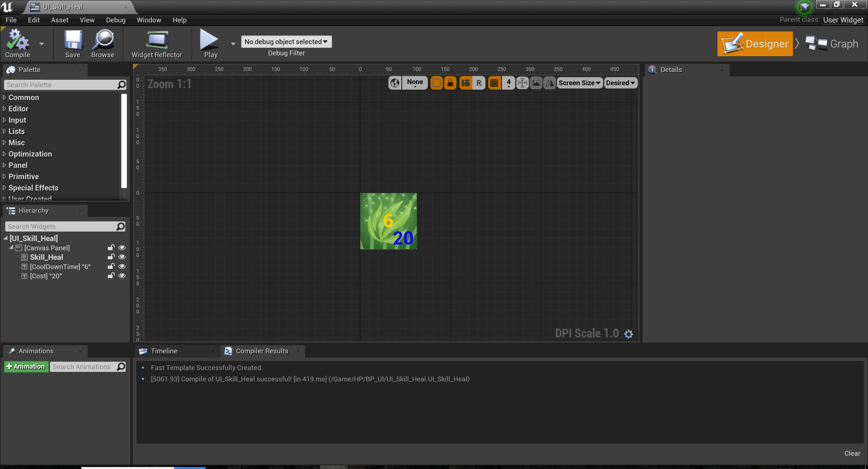Hide the [Cost] "20" text widget

122,275
